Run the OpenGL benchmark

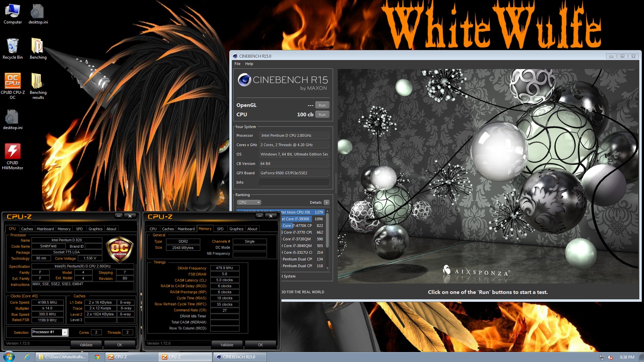pyautogui.click(x=322, y=105)
